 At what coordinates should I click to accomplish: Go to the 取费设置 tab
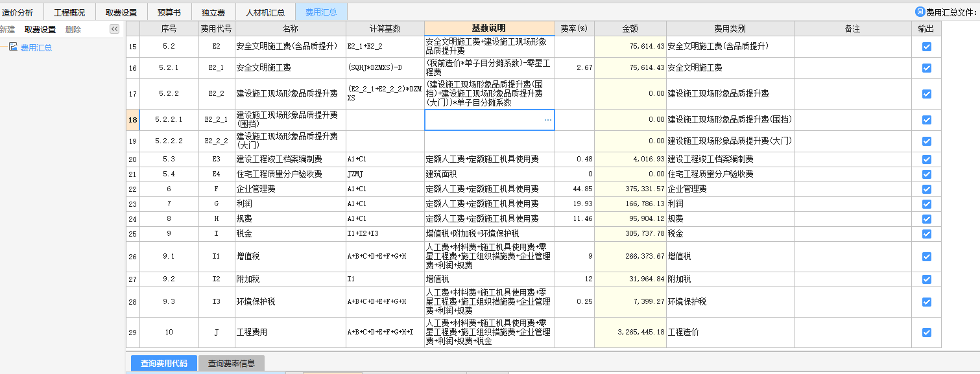pyautogui.click(x=121, y=12)
